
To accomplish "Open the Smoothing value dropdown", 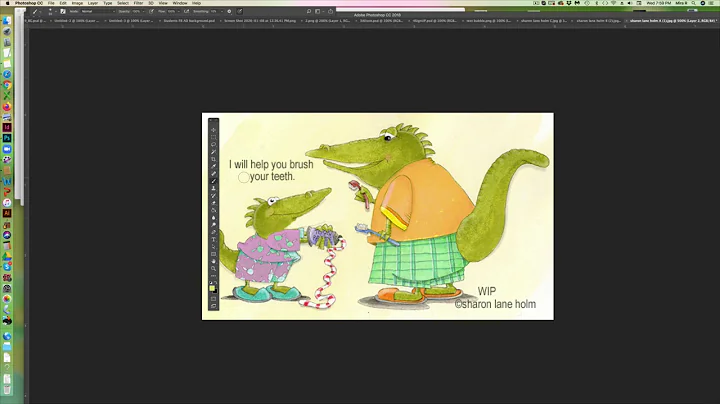I will click(x=222, y=11).
